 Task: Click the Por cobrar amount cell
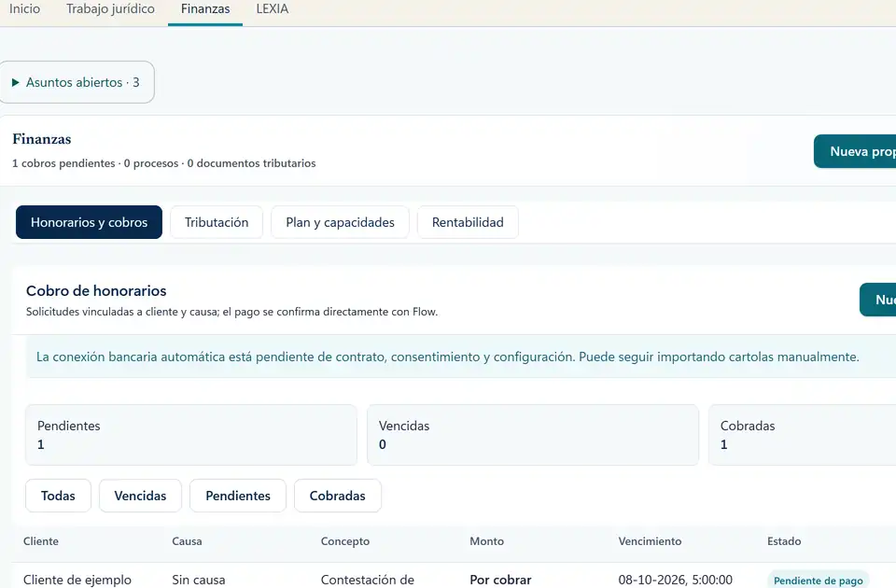point(500,580)
